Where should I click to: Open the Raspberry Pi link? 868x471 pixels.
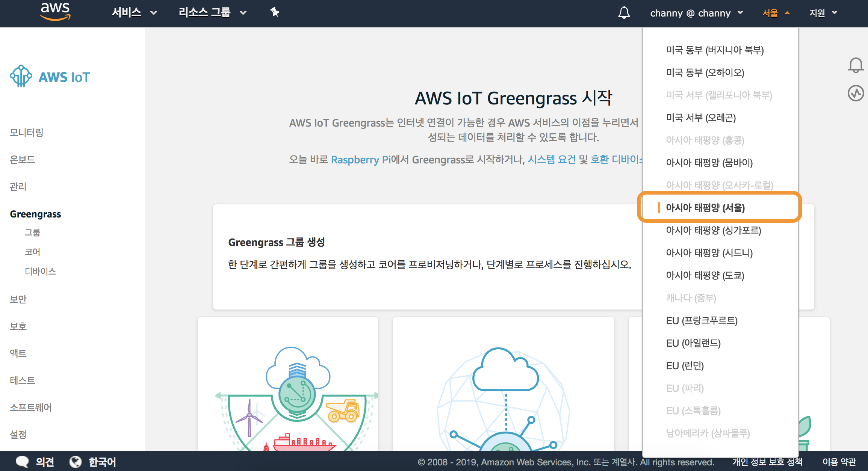coord(361,160)
